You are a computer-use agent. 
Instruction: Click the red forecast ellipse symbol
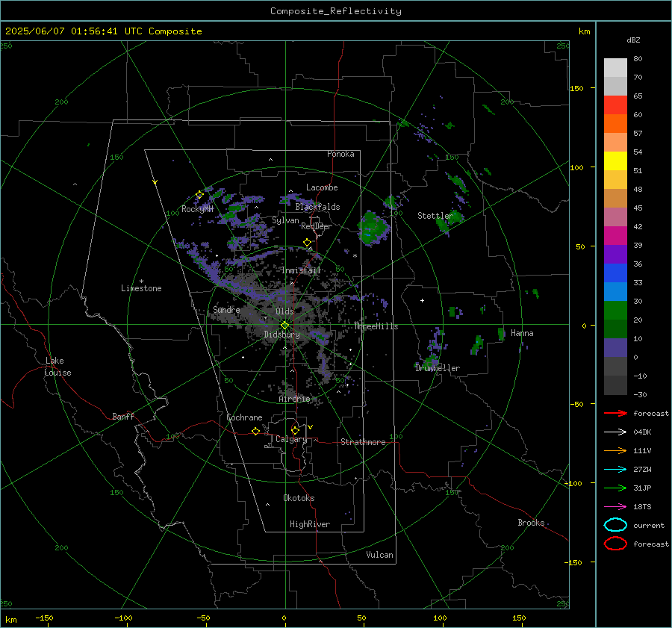615,544
